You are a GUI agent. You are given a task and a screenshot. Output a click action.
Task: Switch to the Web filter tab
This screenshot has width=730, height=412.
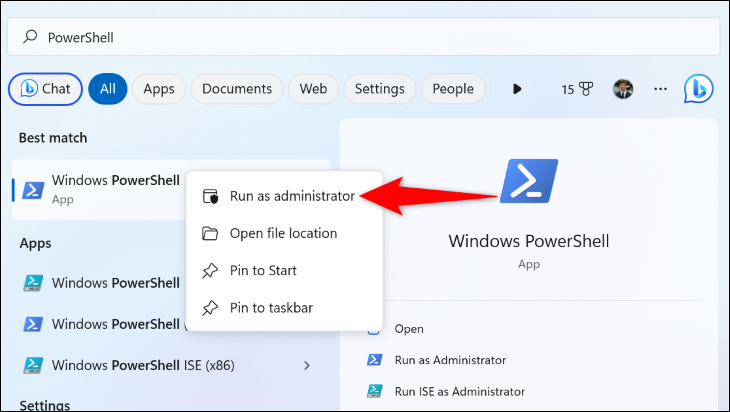[x=313, y=89]
